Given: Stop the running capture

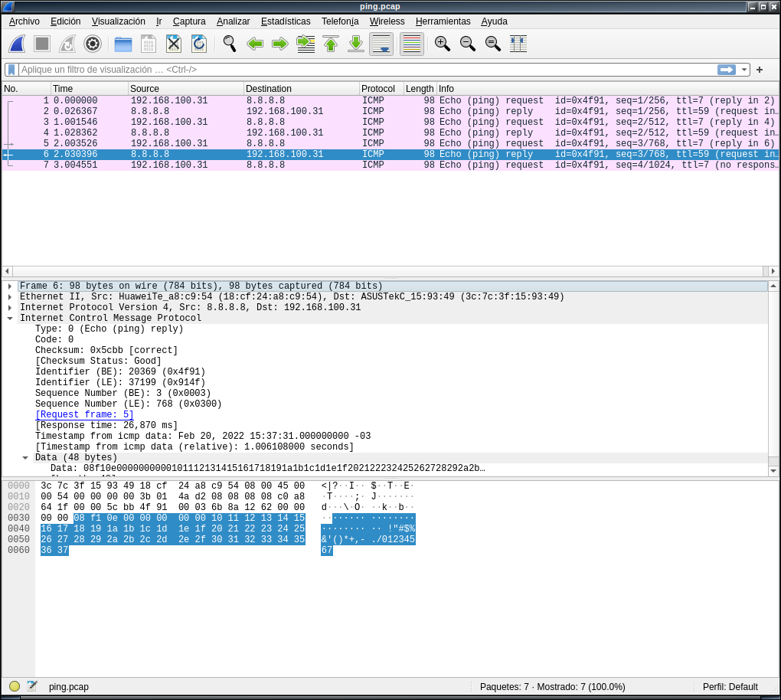Looking at the screenshot, I should [42, 44].
